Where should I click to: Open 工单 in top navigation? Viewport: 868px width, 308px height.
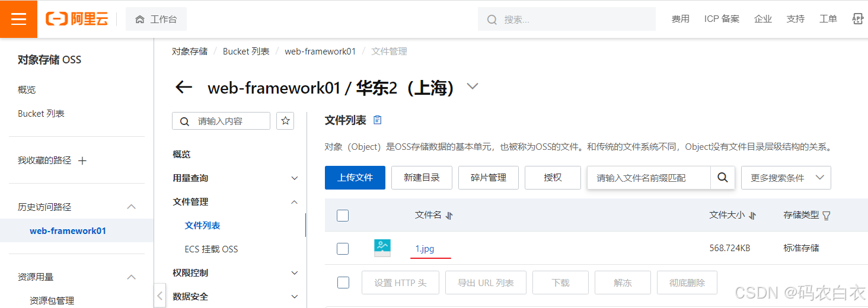click(828, 19)
